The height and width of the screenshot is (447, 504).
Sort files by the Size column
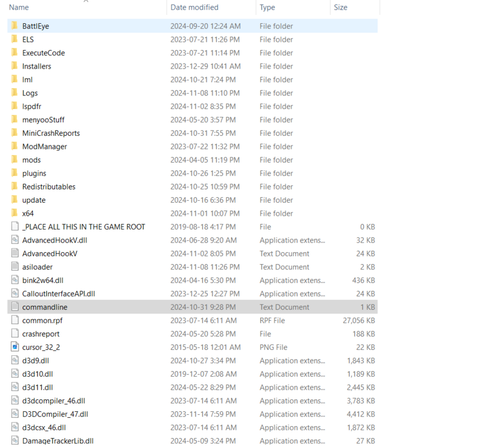pyautogui.click(x=340, y=7)
